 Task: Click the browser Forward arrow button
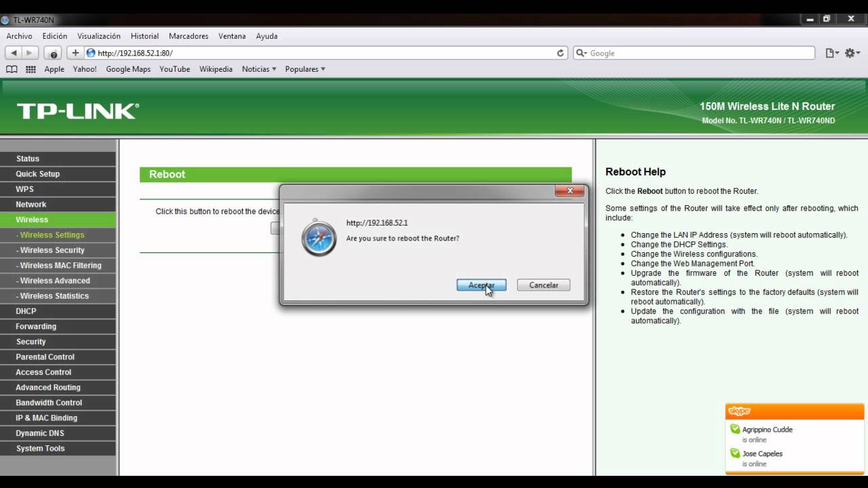(30, 53)
